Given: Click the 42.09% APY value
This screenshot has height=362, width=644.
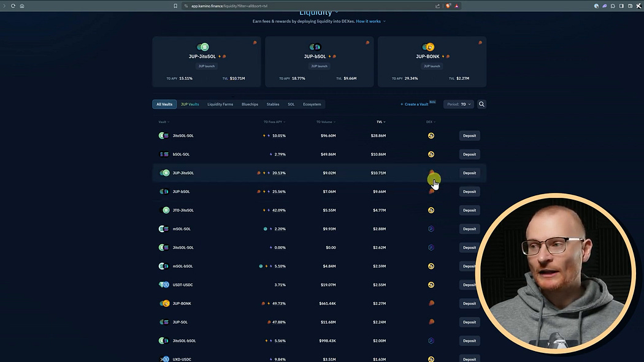Looking at the screenshot, I should coord(279,210).
